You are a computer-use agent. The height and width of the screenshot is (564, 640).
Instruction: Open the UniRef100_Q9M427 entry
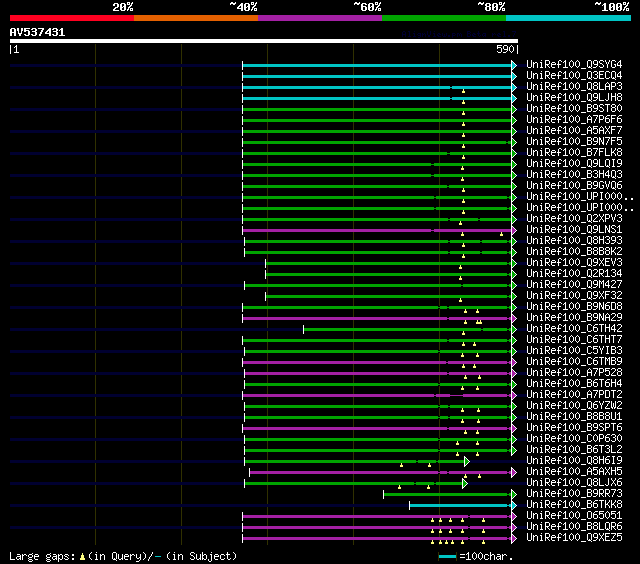pos(574,285)
